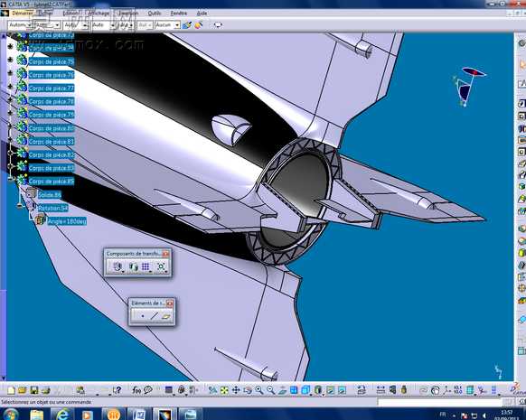Image resolution: width=526 pixels, height=420 pixels.
Task: Select Solide.86 in the tree
Action: [49, 195]
